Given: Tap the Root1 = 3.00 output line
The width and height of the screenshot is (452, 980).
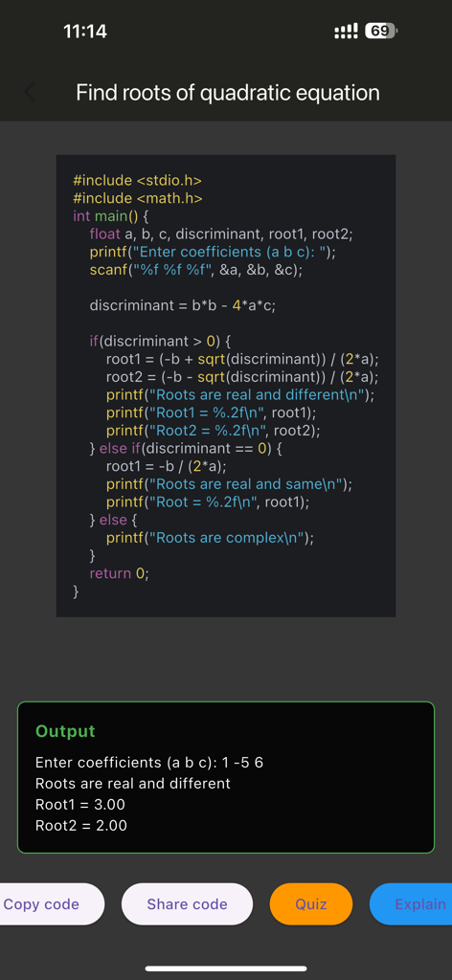Looking at the screenshot, I should coord(80,804).
